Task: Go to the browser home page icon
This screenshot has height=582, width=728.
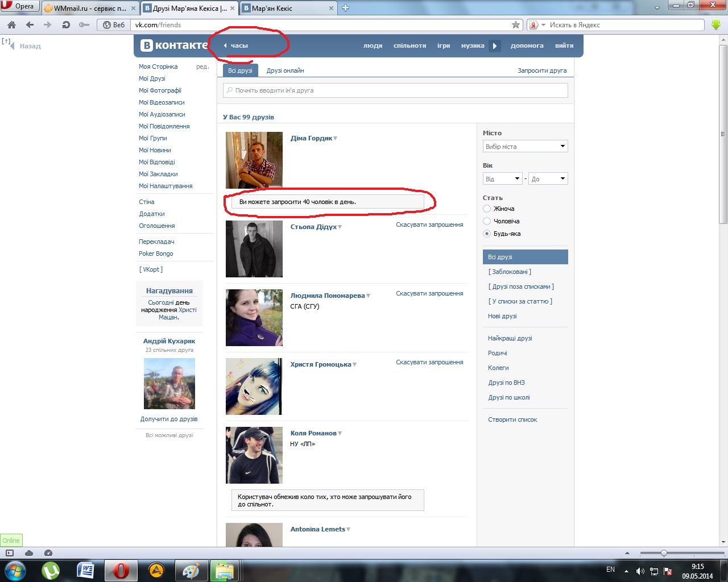Action: 12,25
